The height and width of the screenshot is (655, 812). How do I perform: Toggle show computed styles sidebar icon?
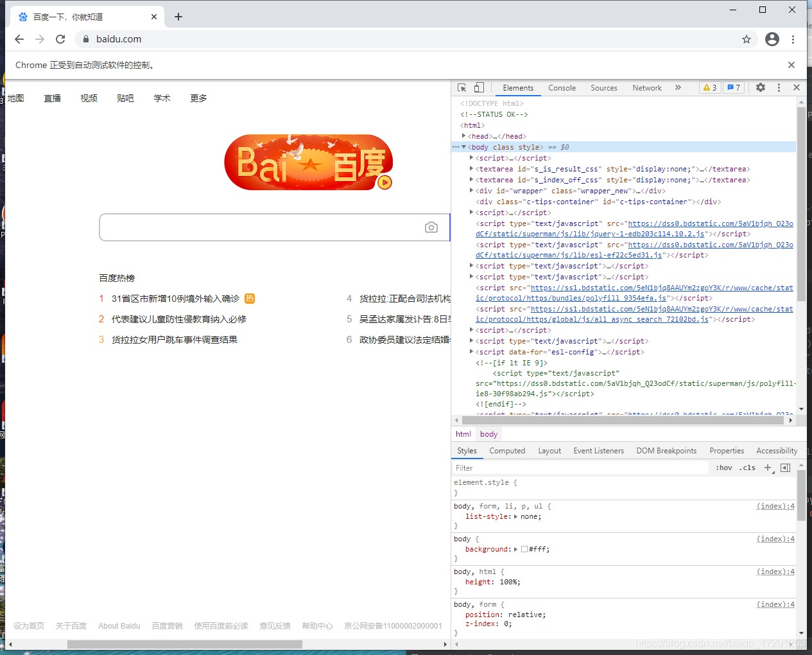pos(785,467)
